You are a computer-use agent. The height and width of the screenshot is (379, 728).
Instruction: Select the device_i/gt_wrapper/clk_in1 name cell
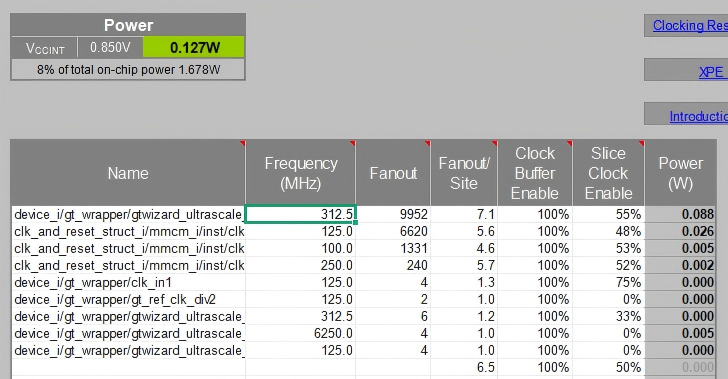(128, 282)
